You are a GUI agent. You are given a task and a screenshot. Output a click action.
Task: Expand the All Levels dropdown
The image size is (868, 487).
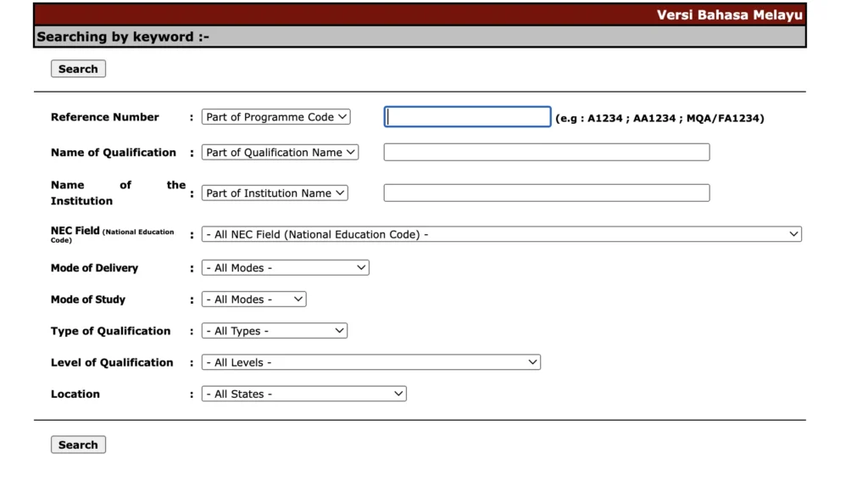point(370,362)
